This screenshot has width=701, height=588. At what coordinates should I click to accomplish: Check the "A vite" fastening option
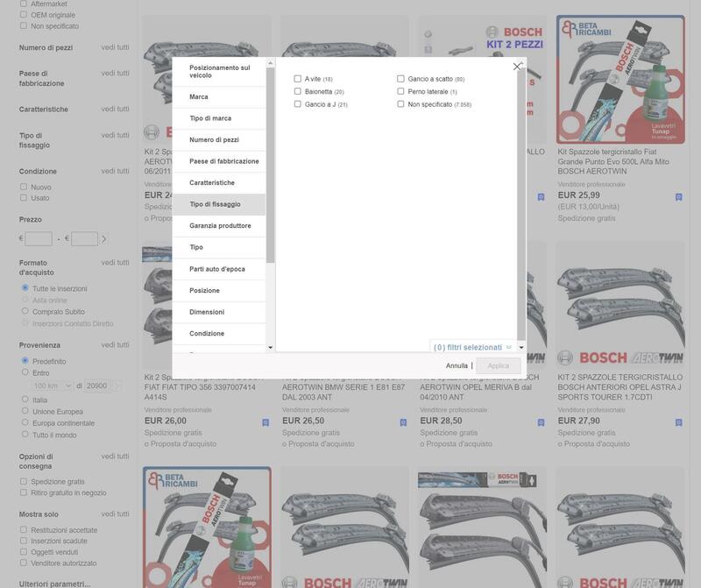pos(298,79)
